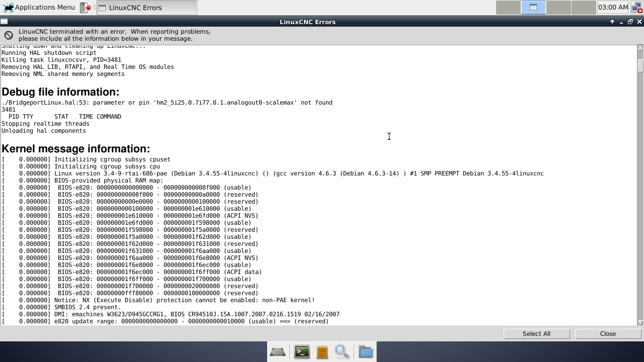Image resolution: width=644 pixels, height=362 pixels.
Task: Switch to the fourth workspace
Action: click(x=584, y=8)
